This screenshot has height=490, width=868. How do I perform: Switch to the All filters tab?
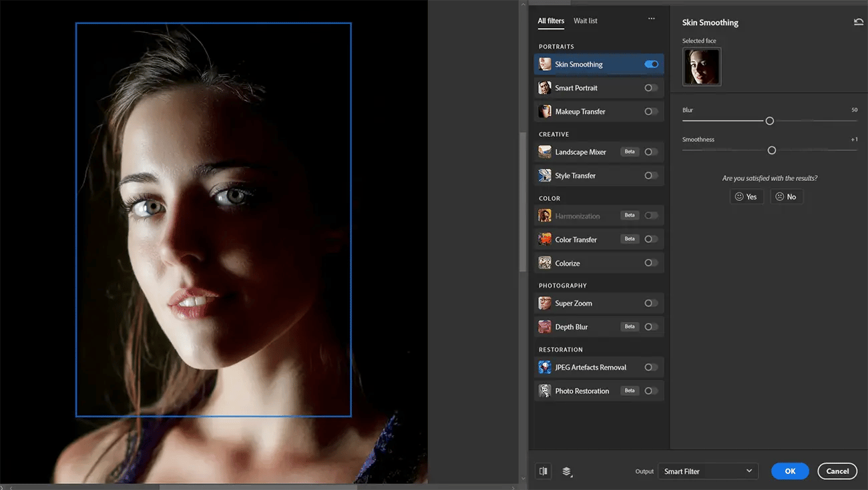pyautogui.click(x=551, y=21)
